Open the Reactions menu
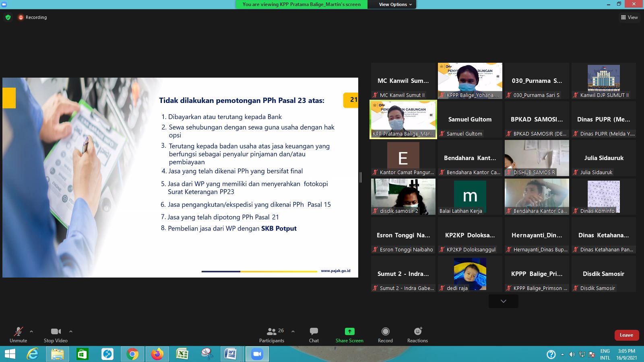644x362 pixels. [x=417, y=335]
